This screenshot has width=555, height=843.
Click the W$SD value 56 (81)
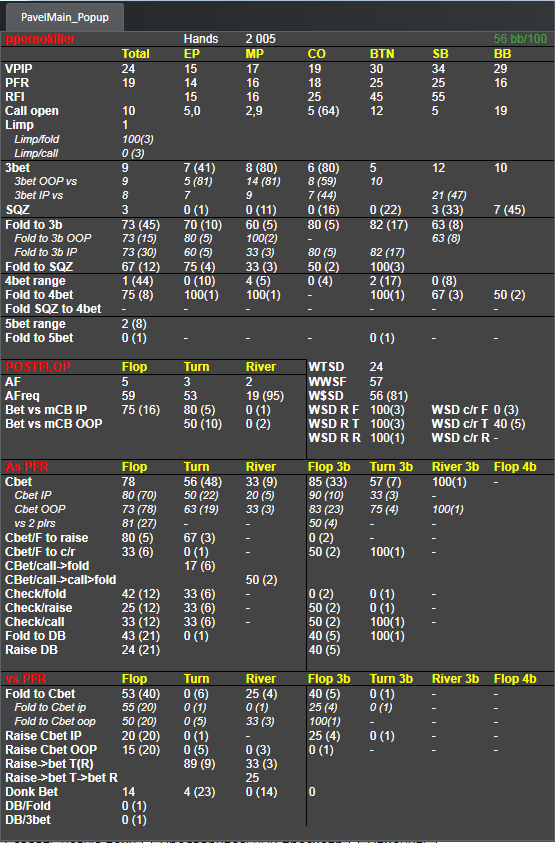pyautogui.click(x=389, y=396)
